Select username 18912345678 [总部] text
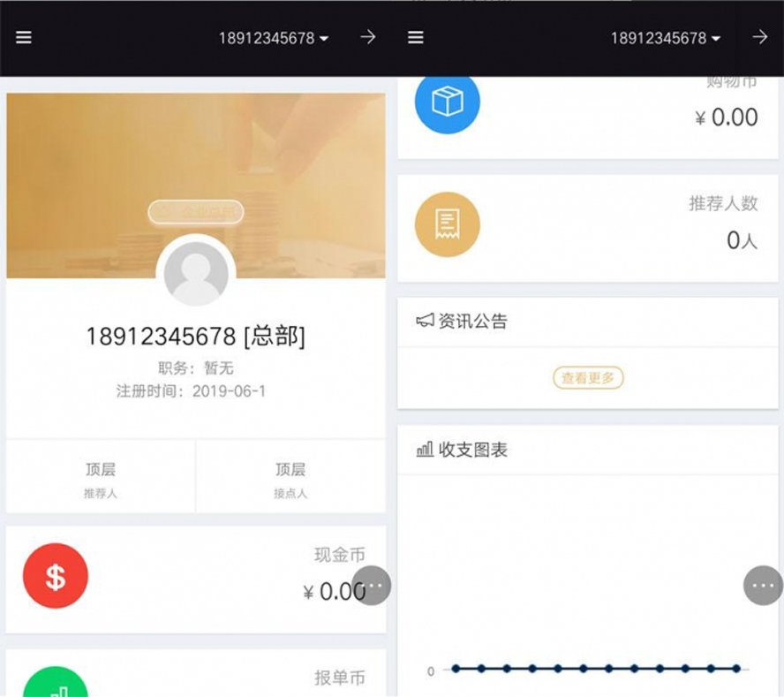784x697 pixels. point(195,336)
